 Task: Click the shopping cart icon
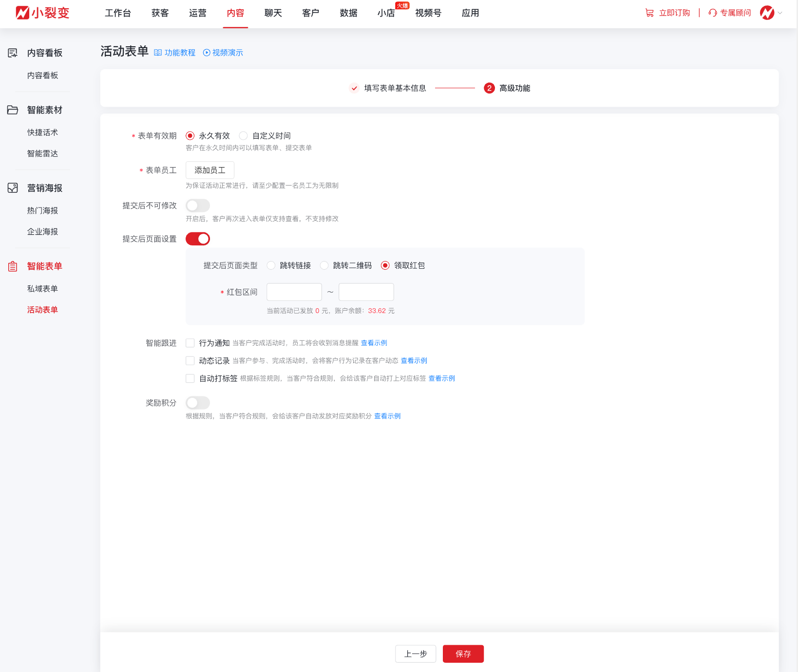click(x=649, y=13)
